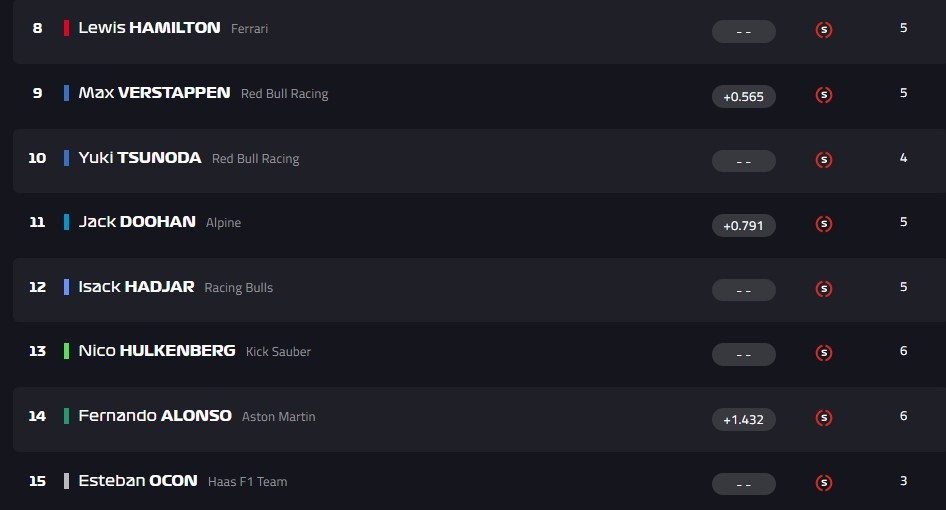Viewport: 946px width, 510px height.
Task: Select the tyre icon in Alonso's row
Action: 824,418
